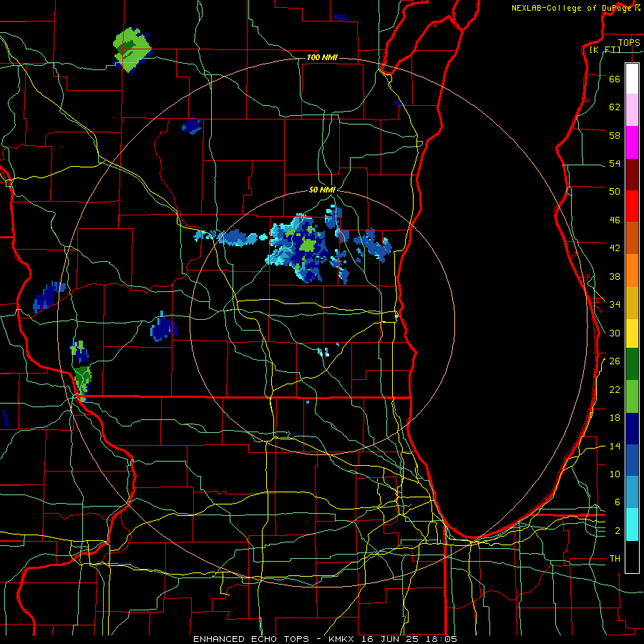Click the legend value 50
The image size is (644, 644).
(615, 191)
